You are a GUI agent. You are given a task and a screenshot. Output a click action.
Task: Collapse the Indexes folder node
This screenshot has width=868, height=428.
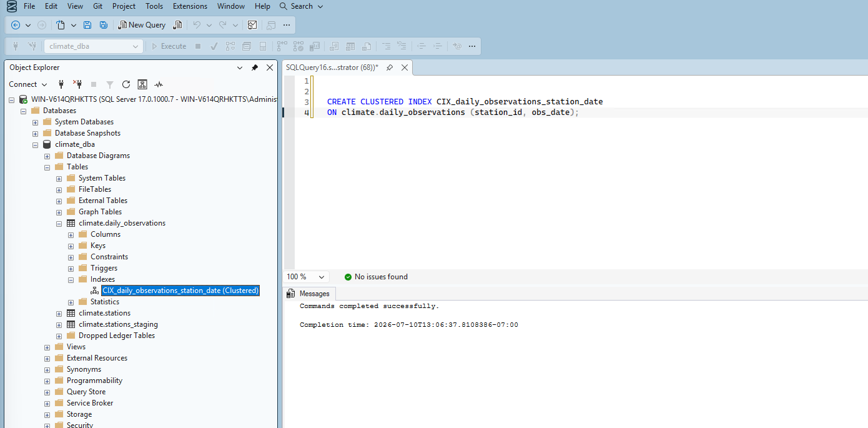click(x=71, y=279)
